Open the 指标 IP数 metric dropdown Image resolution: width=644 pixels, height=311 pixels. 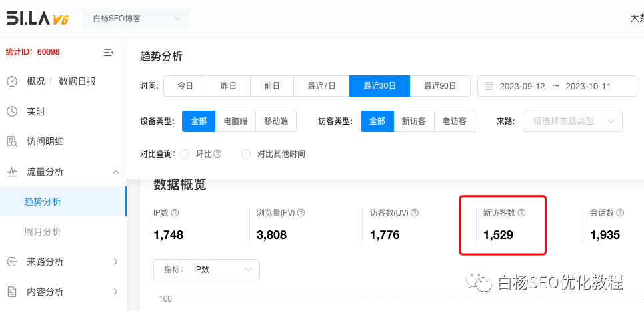(207, 270)
